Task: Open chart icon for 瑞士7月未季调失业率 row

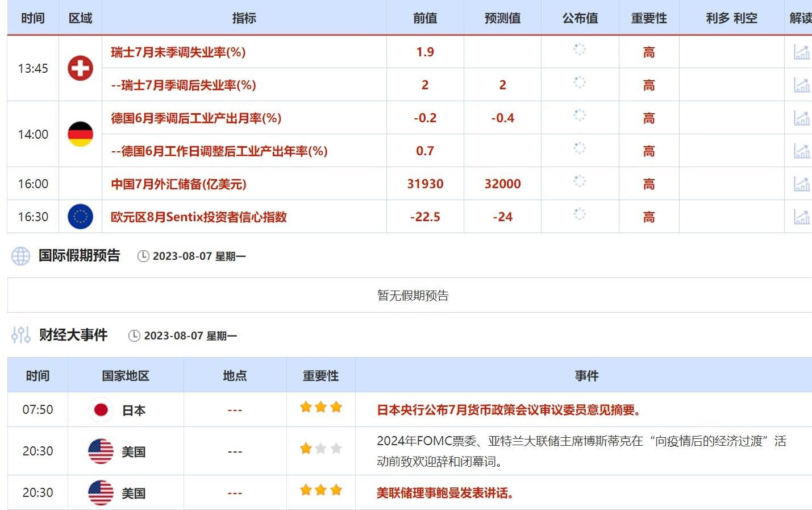Action: click(801, 52)
